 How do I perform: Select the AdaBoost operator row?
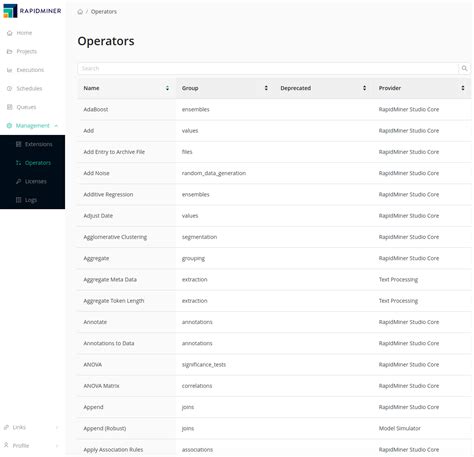pos(274,109)
